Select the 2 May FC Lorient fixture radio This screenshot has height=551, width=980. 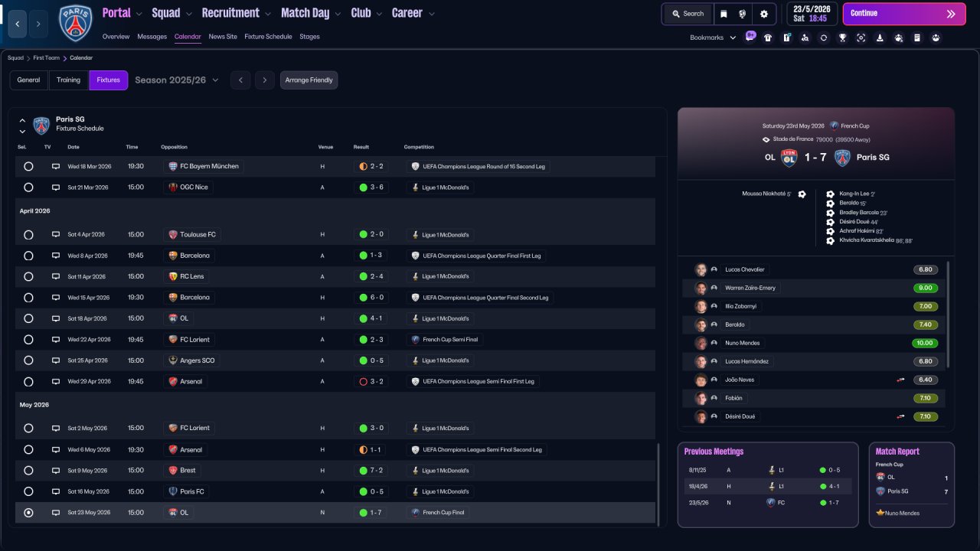point(28,429)
